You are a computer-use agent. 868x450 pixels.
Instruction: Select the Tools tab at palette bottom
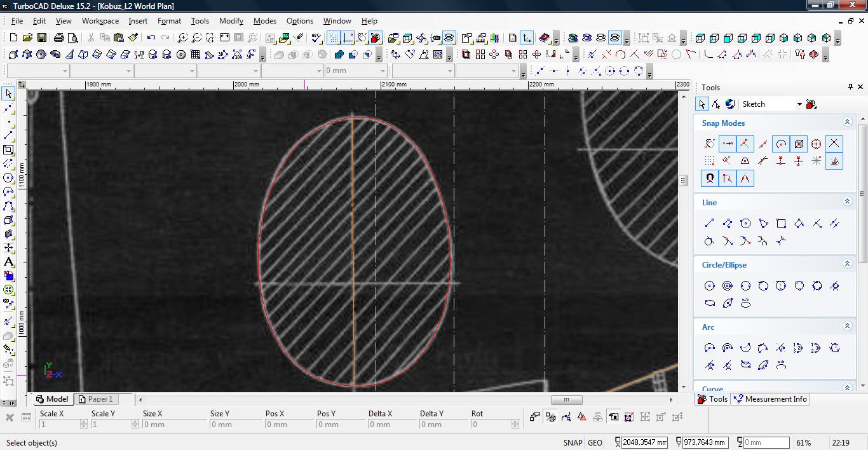pos(713,399)
